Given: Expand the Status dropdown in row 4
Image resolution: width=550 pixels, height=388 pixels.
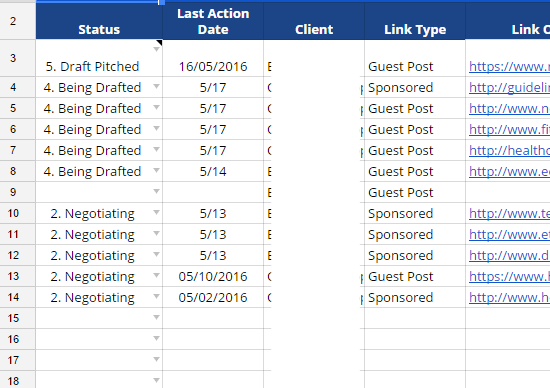Looking at the screenshot, I should coord(157,86).
